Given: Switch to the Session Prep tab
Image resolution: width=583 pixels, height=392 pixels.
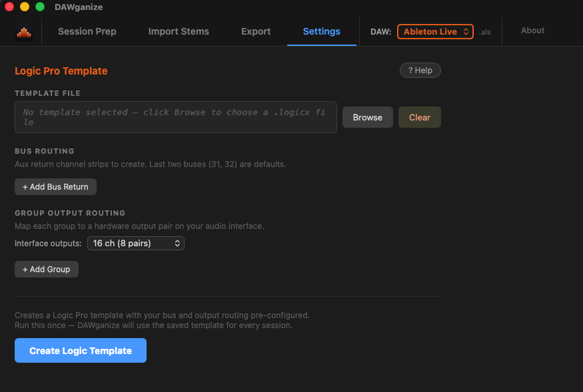Looking at the screenshot, I should click(x=87, y=31).
